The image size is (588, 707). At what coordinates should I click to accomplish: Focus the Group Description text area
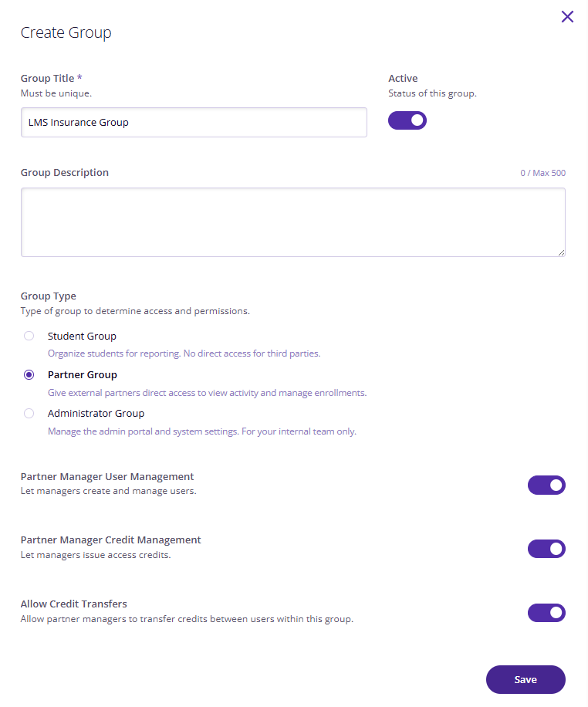tap(293, 222)
